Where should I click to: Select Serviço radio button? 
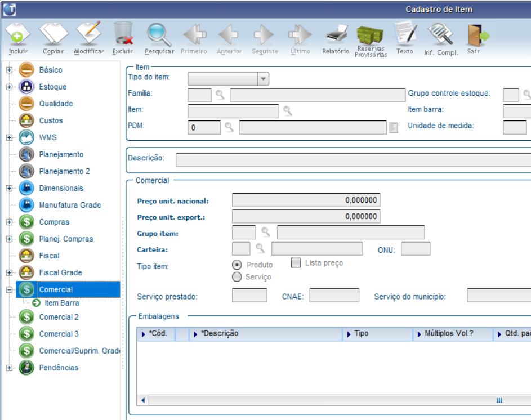click(237, 277)
